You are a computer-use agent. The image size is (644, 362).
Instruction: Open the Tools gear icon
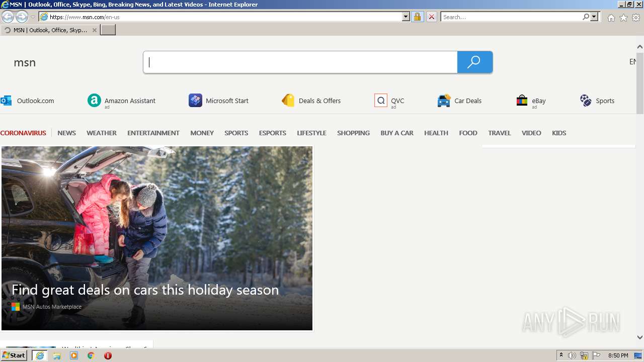pyautogui.click(x=636, y=18)
